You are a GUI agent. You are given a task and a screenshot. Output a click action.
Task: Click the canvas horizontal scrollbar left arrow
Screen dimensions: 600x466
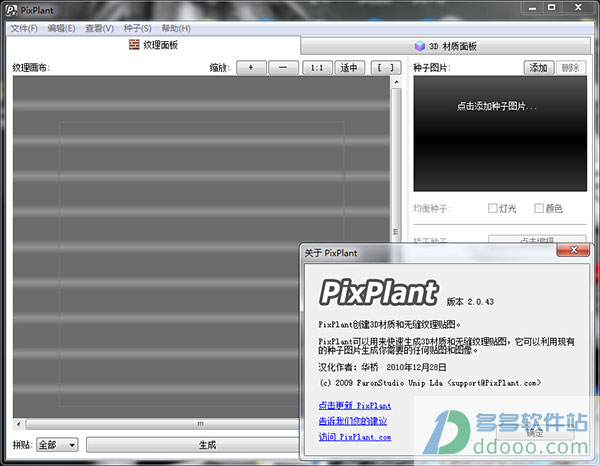[x=18, y=424]
